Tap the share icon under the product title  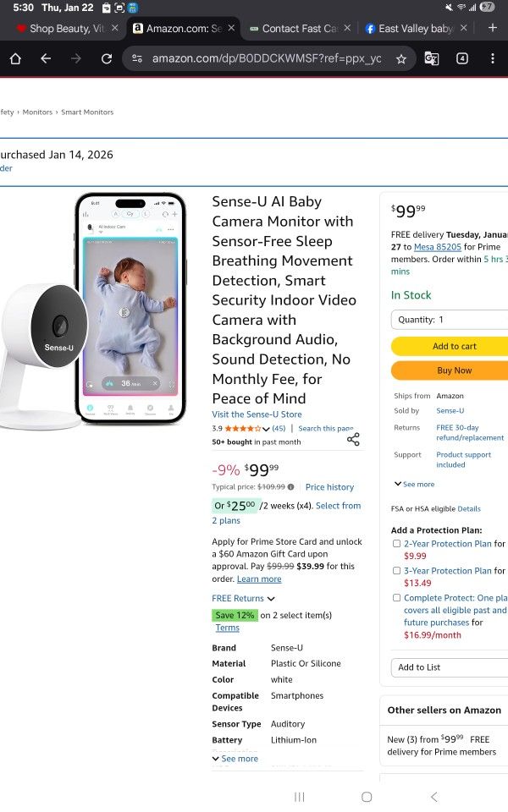[353, 439]
